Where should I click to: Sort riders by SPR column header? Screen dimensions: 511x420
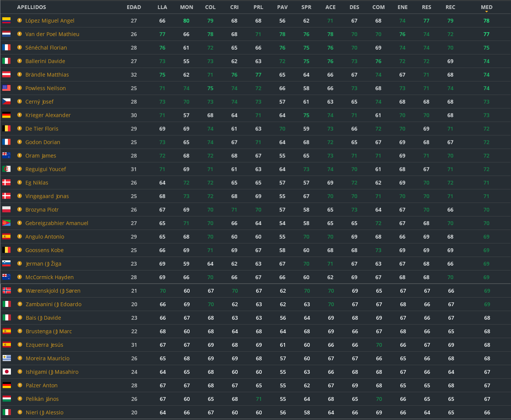click(x=306, y=7)
